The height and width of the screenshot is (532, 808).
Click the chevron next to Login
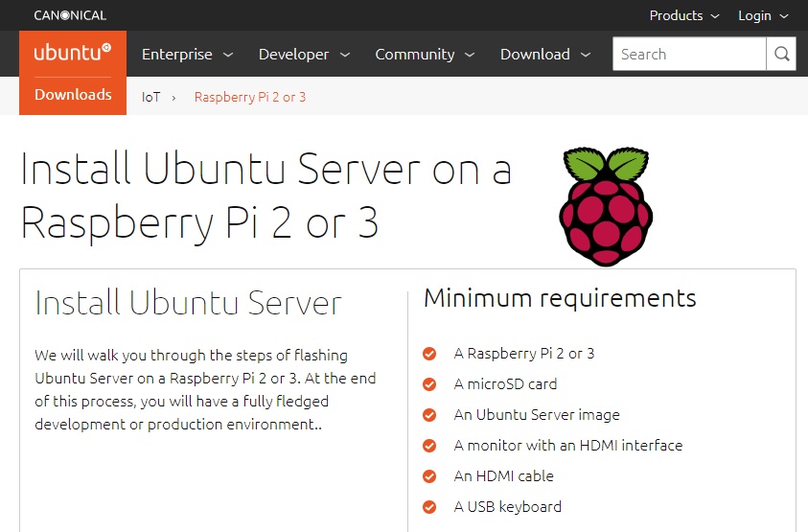pos(784,16)
